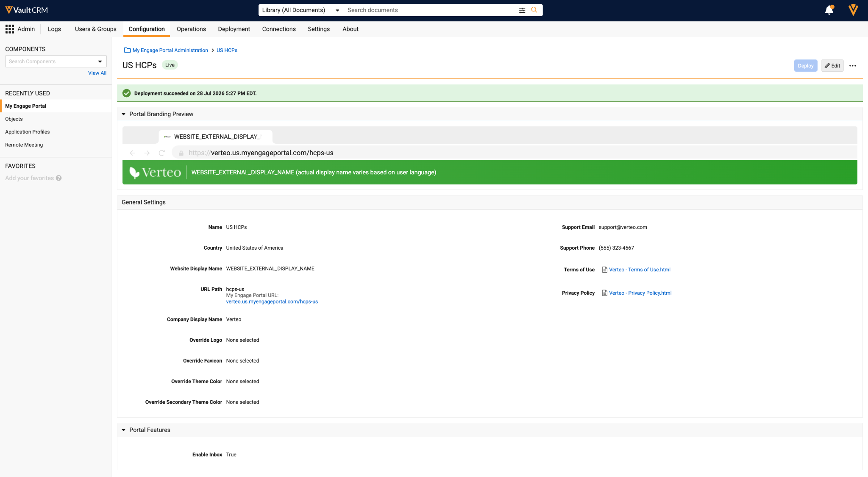Click the preview address bar lock icon
Image resolution: width=868 pixels, height=477 pixels.
(x=181, y=153)
